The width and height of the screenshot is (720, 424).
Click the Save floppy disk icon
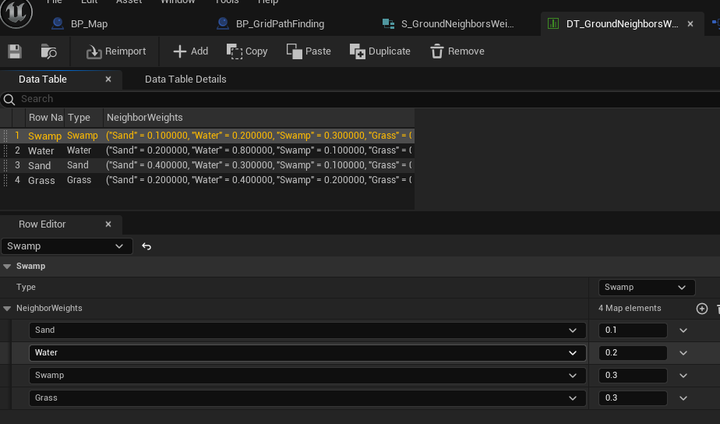coord(15,51)
